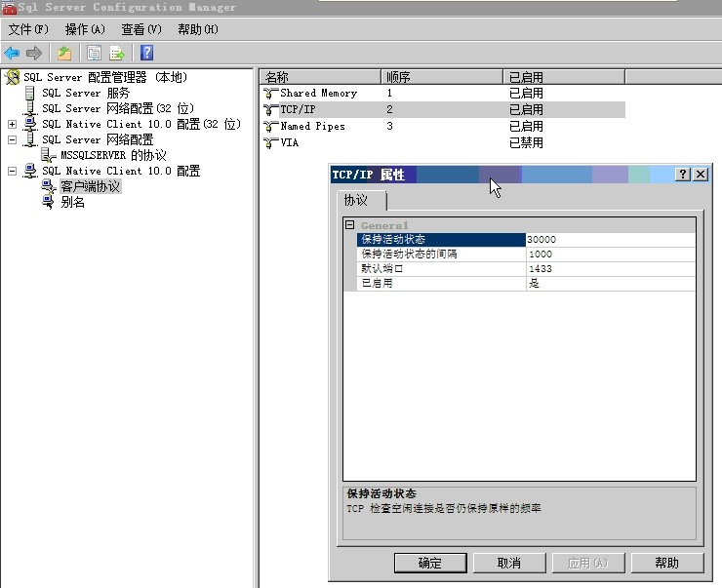Image resolution: width=722 pixels, height=588 pixels.
Task: Click the blue Help toolbar icon
Action: pos(146,53)
